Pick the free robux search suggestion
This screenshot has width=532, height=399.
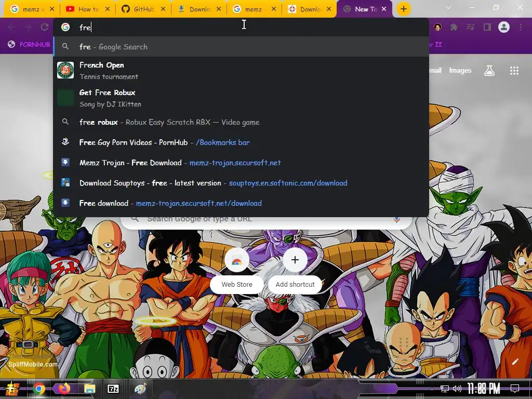(241, 122)
